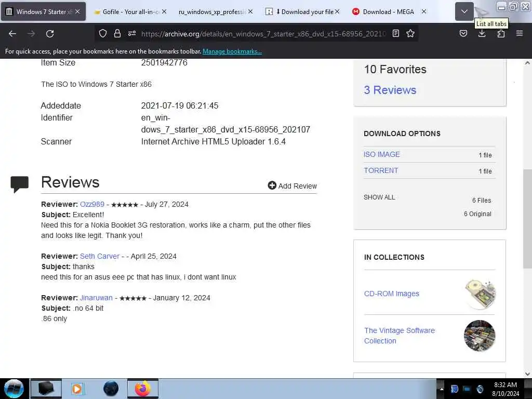532x399 pixels.
Task: Open the Windows Start menu
Action: 14,389
